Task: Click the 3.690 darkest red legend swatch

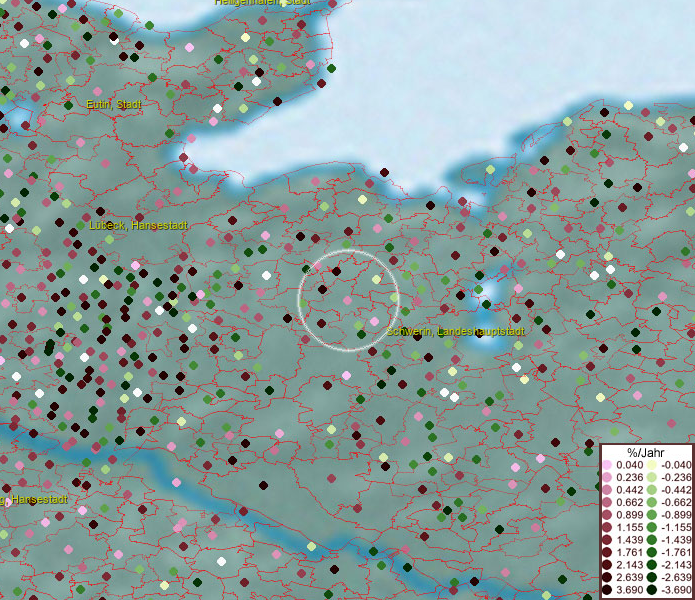Action: pos(607,590)
